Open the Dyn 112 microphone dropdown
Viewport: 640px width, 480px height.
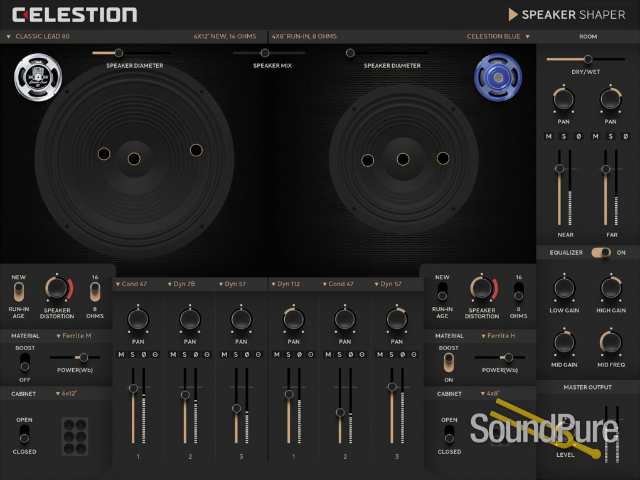point(288,284)
